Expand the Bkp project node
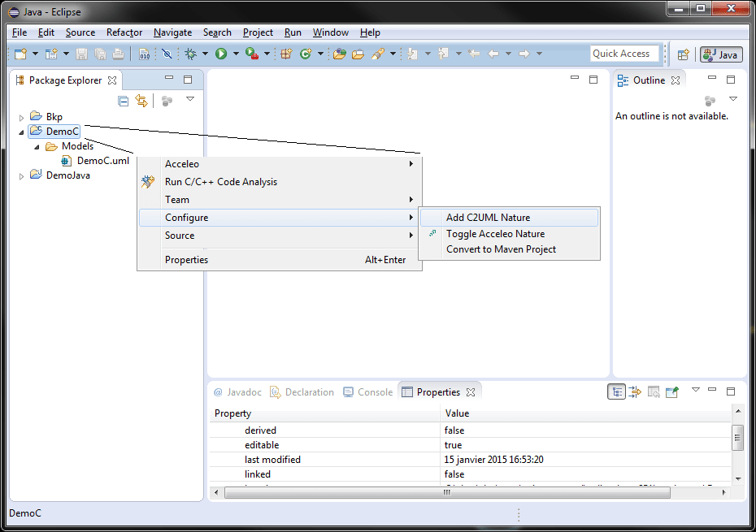Viewport: 756px width, 532px height. 21,116
